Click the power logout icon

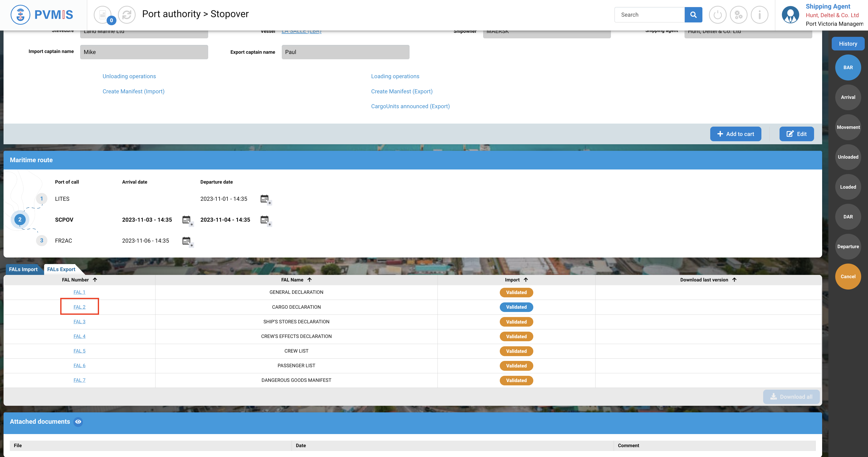coord(717,15)
